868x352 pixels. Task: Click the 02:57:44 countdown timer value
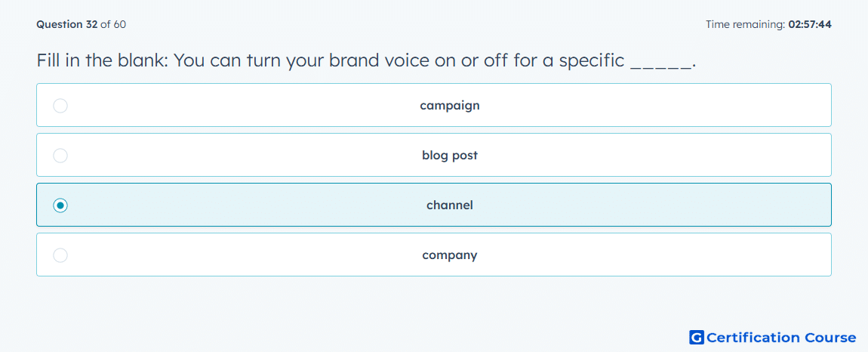click(x=810, y=24)
